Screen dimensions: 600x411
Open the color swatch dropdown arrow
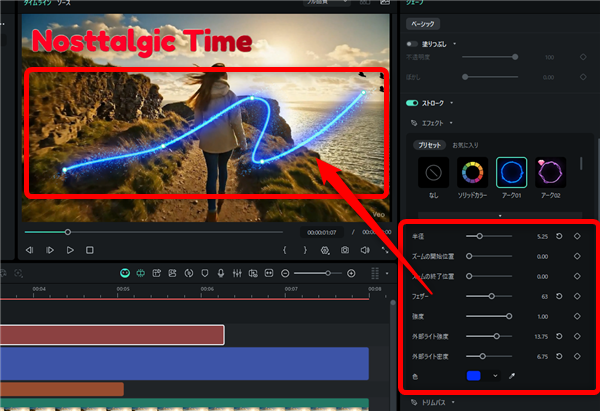coord(497,375)
